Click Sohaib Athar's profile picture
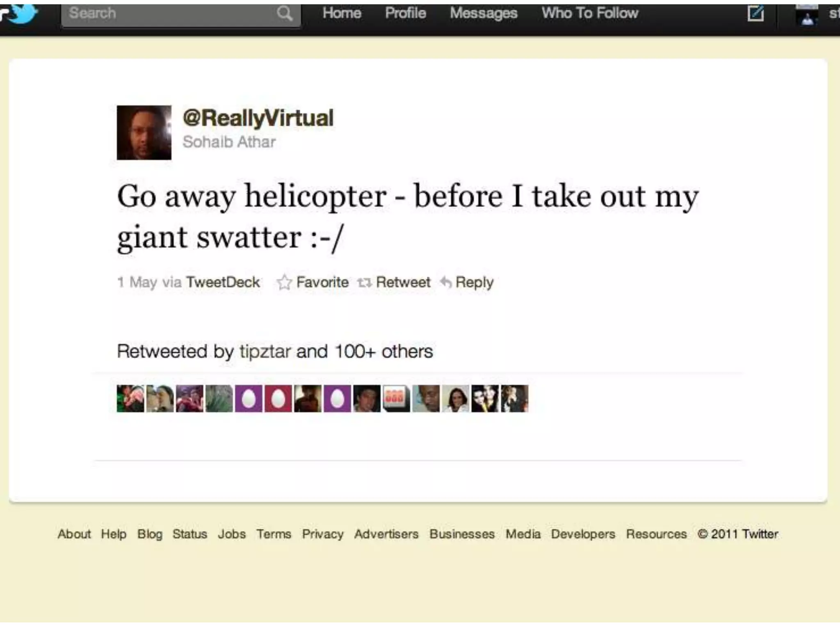Image resolution: width=840 pixels, height=630 pixels. pyautogui.click(x=144, y=132)
